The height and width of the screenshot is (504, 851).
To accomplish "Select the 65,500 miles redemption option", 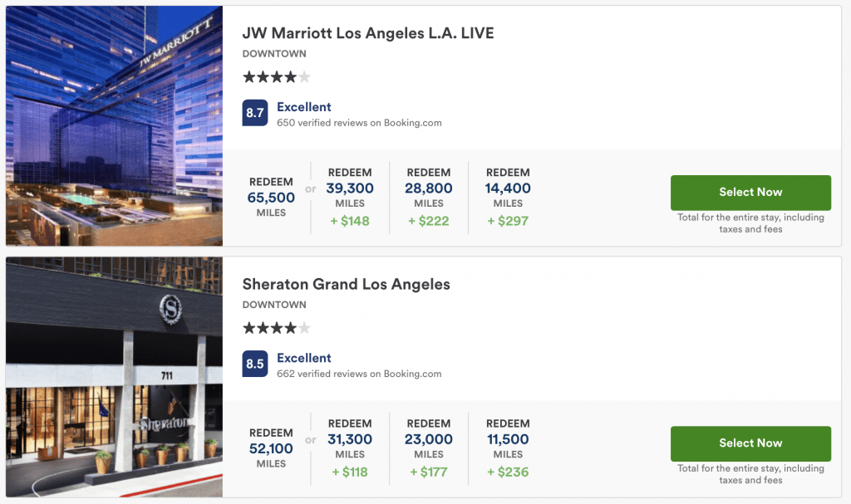I will [x=270, y=198].
